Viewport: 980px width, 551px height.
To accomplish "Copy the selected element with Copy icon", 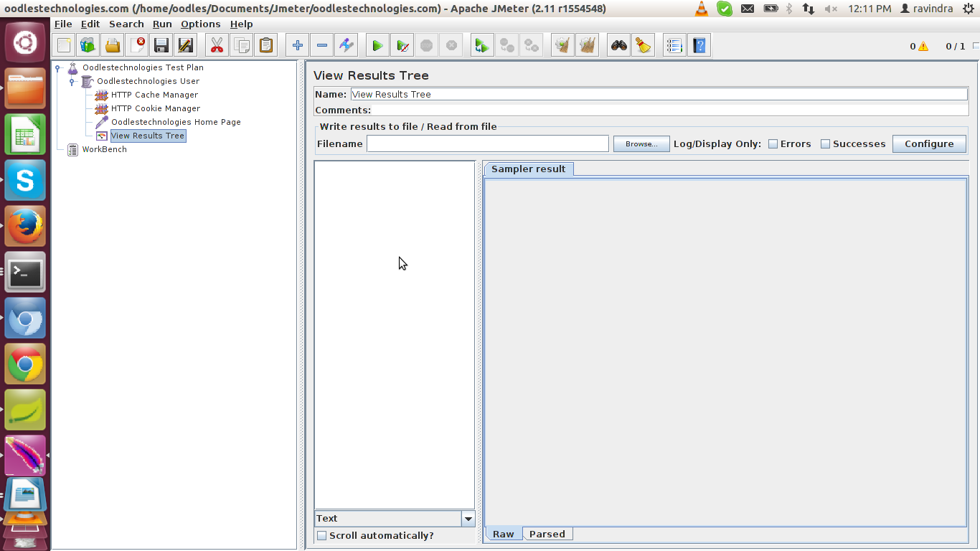I will coord(242,46).
